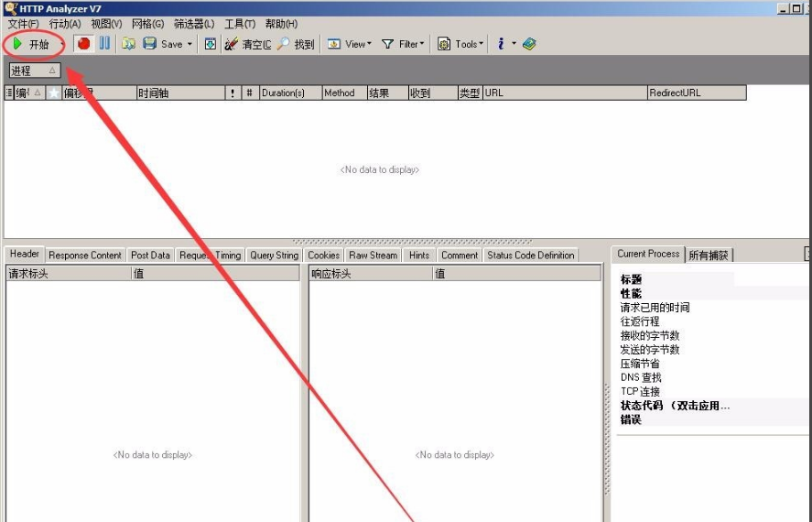Sort by the Duration(s) column header
Image resolution: width=812 pixels, height=522 pixels.
point(290,92)
